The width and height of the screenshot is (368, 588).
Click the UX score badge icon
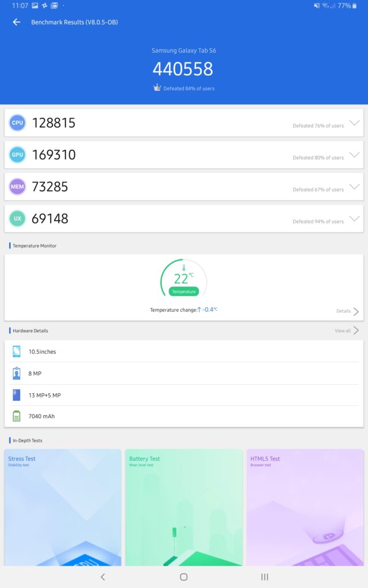pyautogui.click(x=17, y=218)
